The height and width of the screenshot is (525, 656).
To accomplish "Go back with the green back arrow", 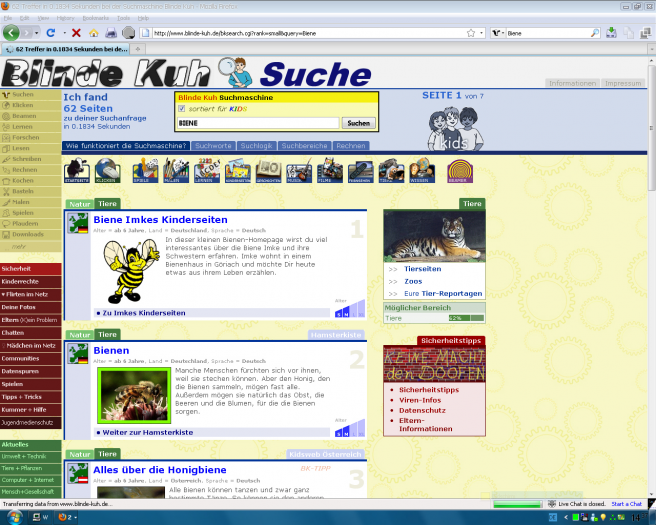I will pyautogui.click(x=11, y=33).
